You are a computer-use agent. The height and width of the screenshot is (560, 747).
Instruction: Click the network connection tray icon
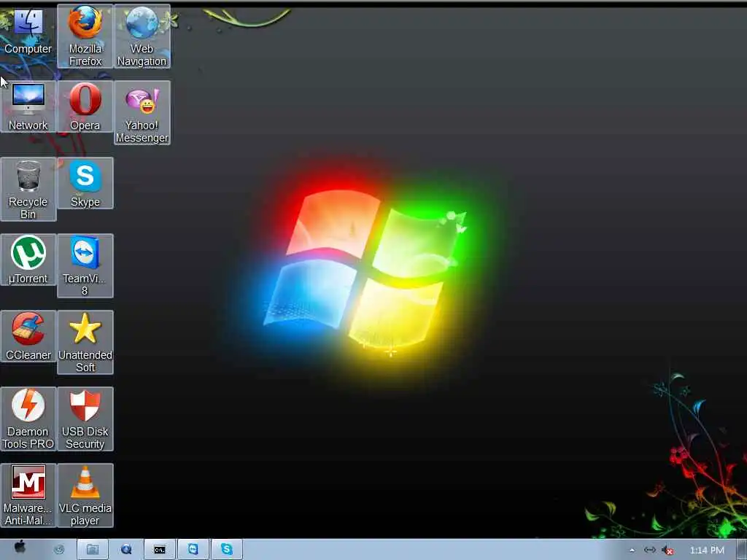(x=650, y=551)
